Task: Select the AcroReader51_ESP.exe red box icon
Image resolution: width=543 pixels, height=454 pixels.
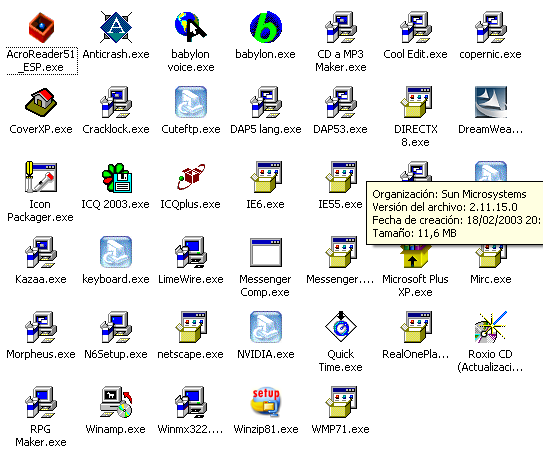Action: (41, 27)
